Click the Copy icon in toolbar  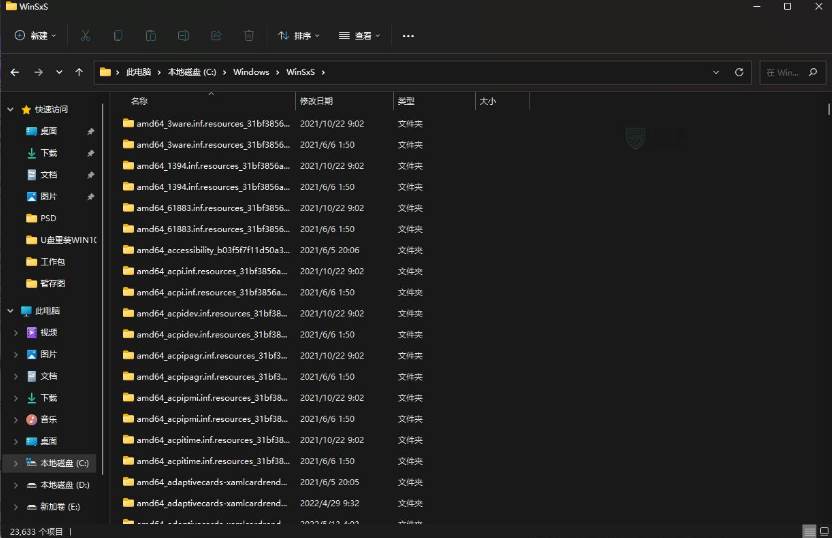click(x=118, y=36)
